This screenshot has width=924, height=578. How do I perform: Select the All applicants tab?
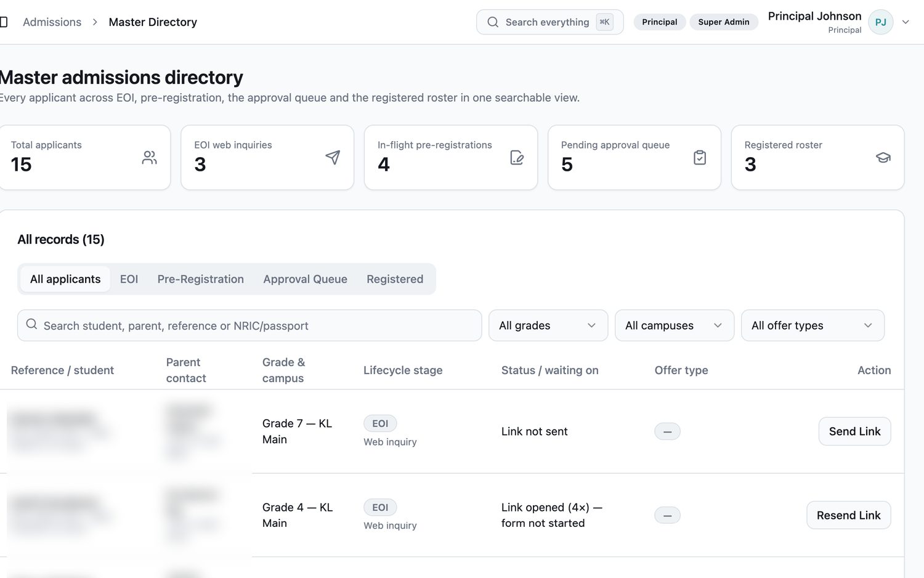point(65,279)
